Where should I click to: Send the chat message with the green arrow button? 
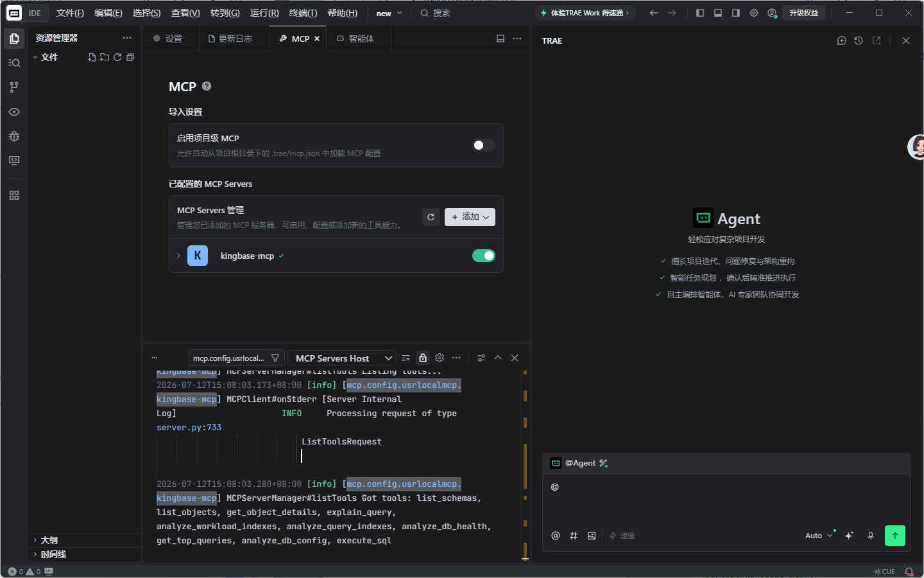tap(895, 536)
